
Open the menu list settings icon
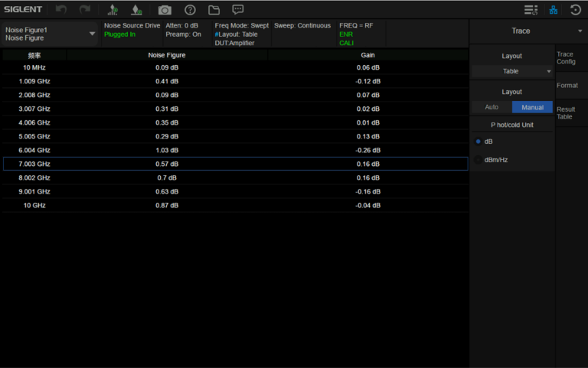coord(531,10)
